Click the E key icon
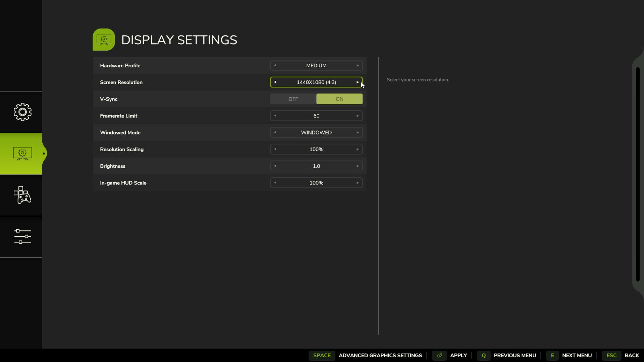The image size is (644, 362). tap(552, 355)
